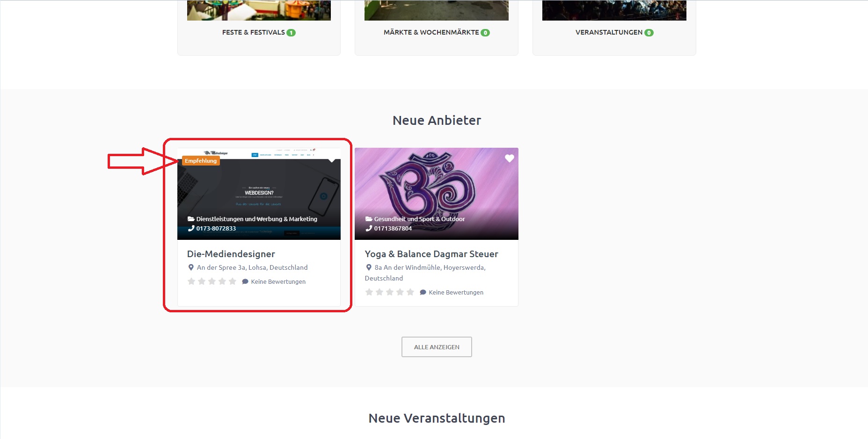The height and width of the screenshot is (439, 868).
Task: Click the speech bubble icon under Die-Mediendesigner
Action: click(x=245, y=281)
